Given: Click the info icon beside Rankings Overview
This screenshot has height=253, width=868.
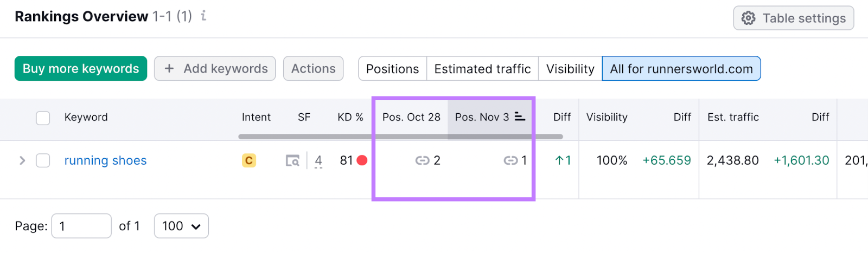Looking at the screenshot, I should (203, 16).
